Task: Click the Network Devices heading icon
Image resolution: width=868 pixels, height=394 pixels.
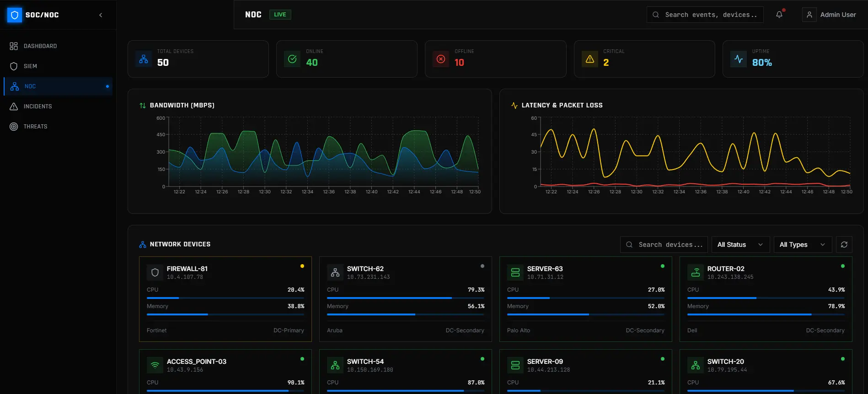Action: pyautogui.click(x=143, y=245)
